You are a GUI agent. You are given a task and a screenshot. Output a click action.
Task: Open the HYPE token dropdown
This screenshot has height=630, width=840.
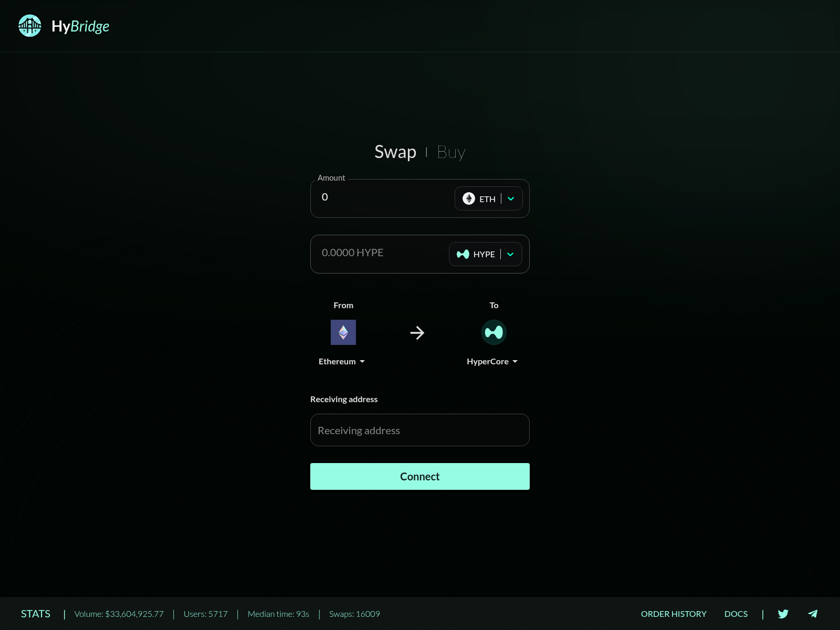[x=486, y=254]
